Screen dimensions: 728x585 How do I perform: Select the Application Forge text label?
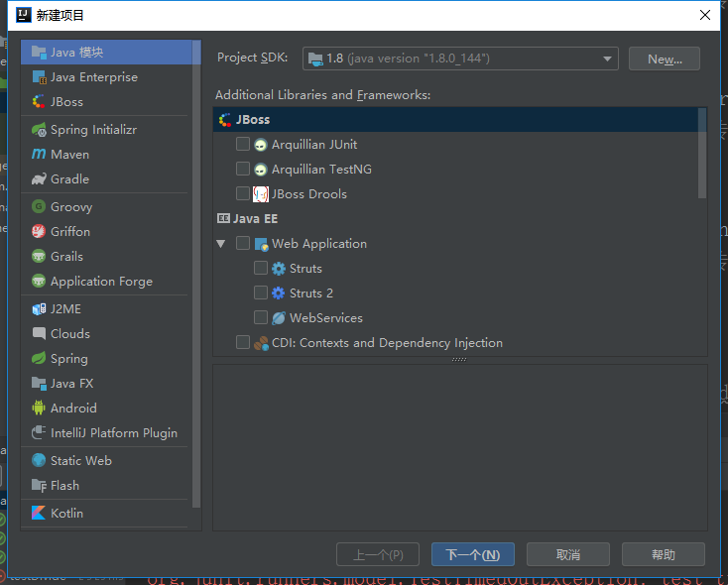click(x=102, y=282)
